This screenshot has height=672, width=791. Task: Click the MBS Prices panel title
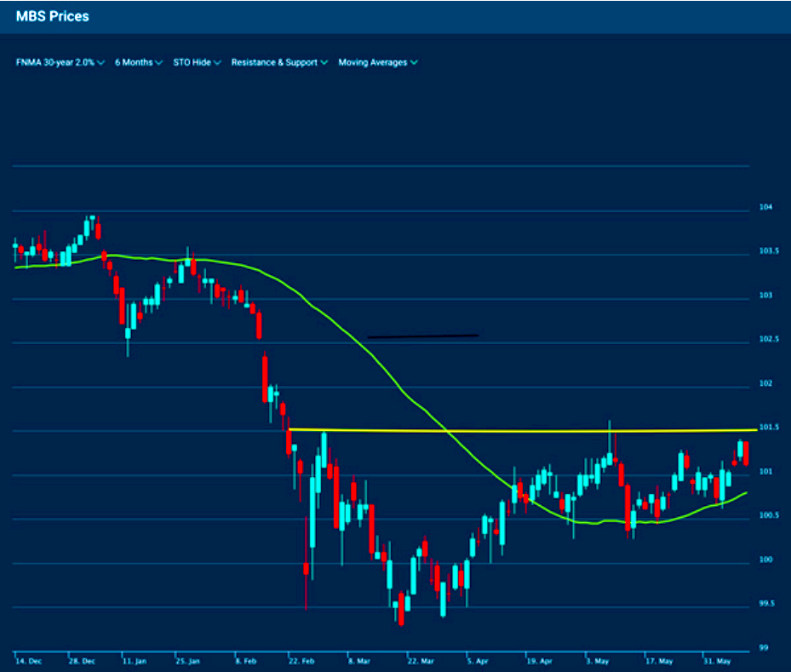click(x=52, y=16)
